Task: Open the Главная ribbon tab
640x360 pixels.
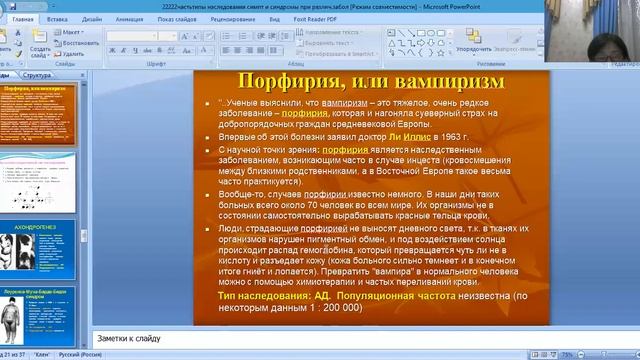Action: 22,19
